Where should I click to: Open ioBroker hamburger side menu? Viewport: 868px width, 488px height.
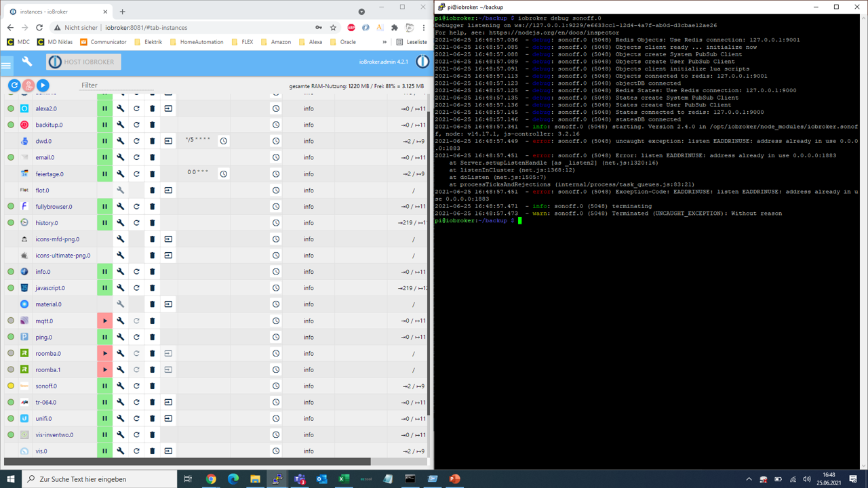click(x=7, y=65)
